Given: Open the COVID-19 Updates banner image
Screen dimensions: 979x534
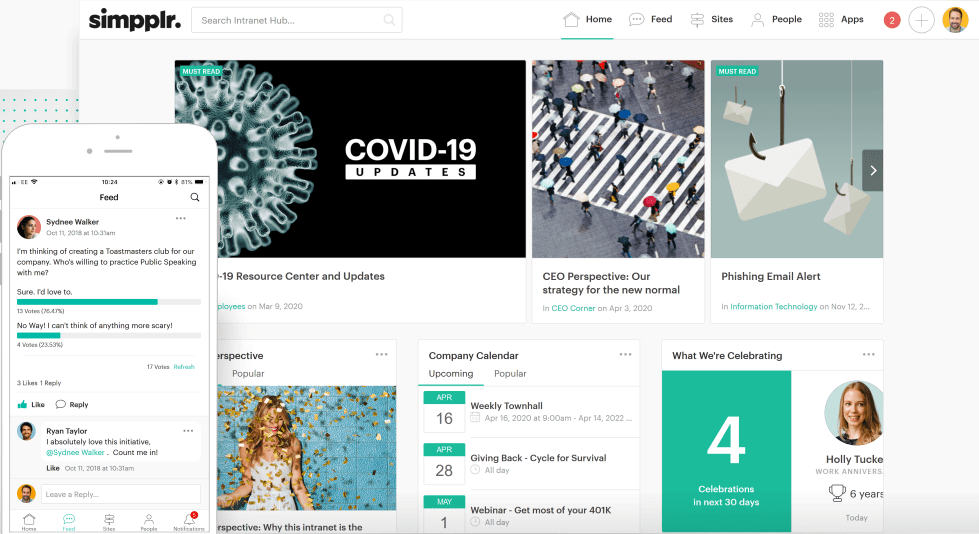Looking at the screenshot, I should coord(350,159).
